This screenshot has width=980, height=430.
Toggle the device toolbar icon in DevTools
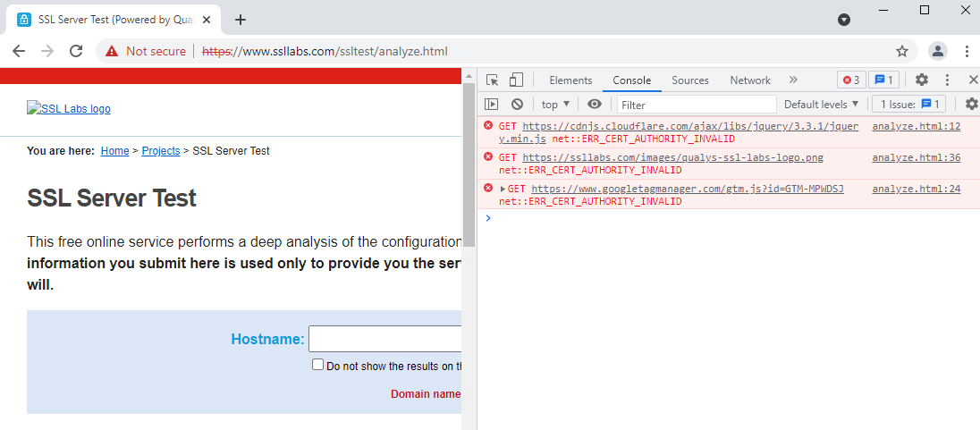516,80
